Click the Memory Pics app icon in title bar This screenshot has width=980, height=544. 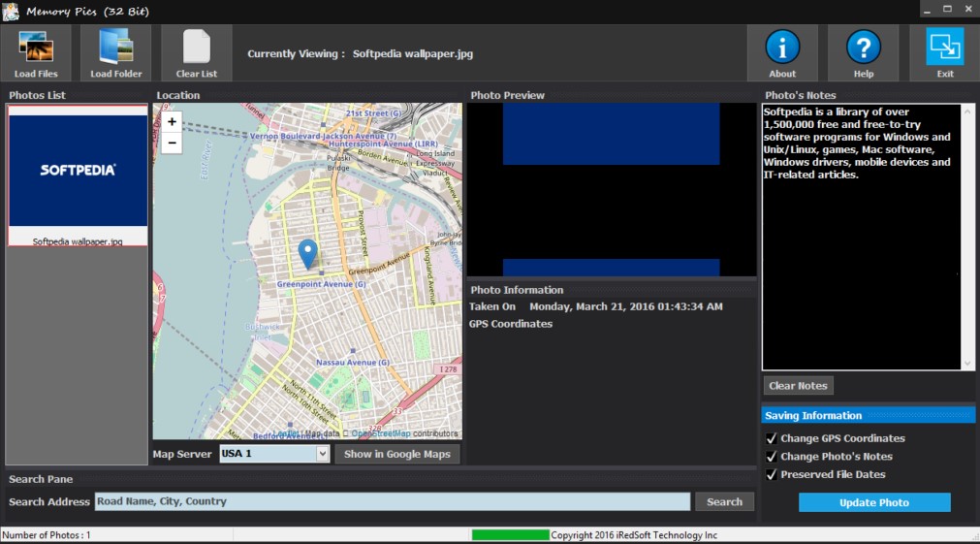pyautogui.click(x=11, y=12)
